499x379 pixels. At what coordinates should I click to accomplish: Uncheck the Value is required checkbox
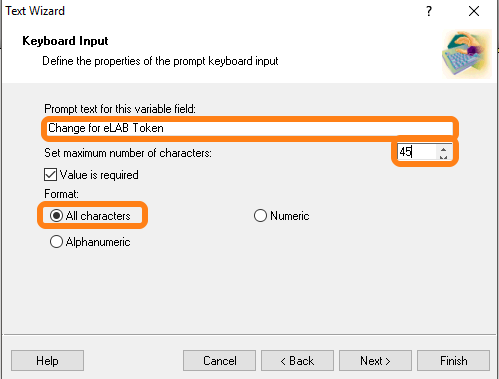pos(50,175)
